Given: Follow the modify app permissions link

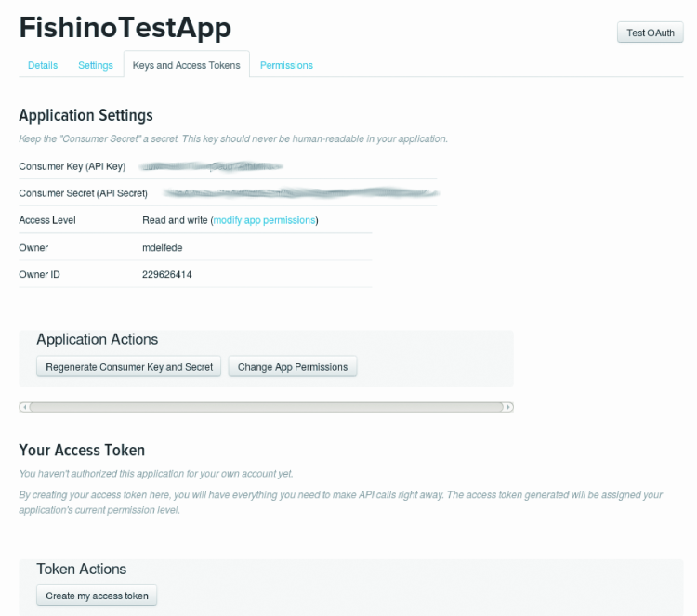Looking at the screenshot, I should pyautogui.click(x=264, y=220).
